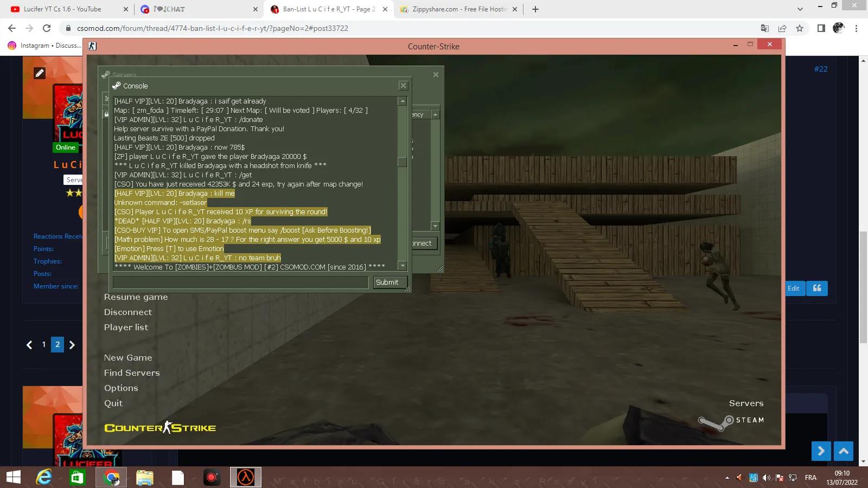868x488 pixels.
Task: Open a new browser tab
Action: click(535, 9)
